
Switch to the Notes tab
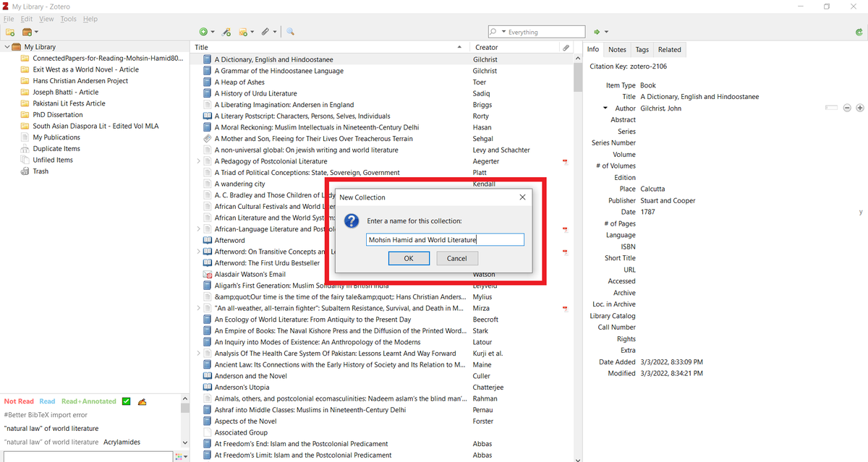tap(617, 50)
